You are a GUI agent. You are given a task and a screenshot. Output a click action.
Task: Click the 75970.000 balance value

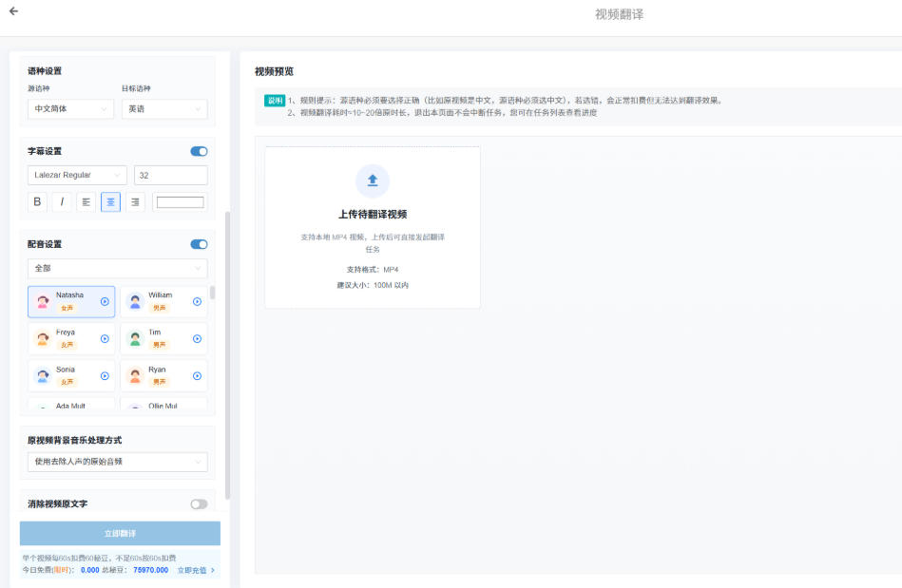coord(151,570)
